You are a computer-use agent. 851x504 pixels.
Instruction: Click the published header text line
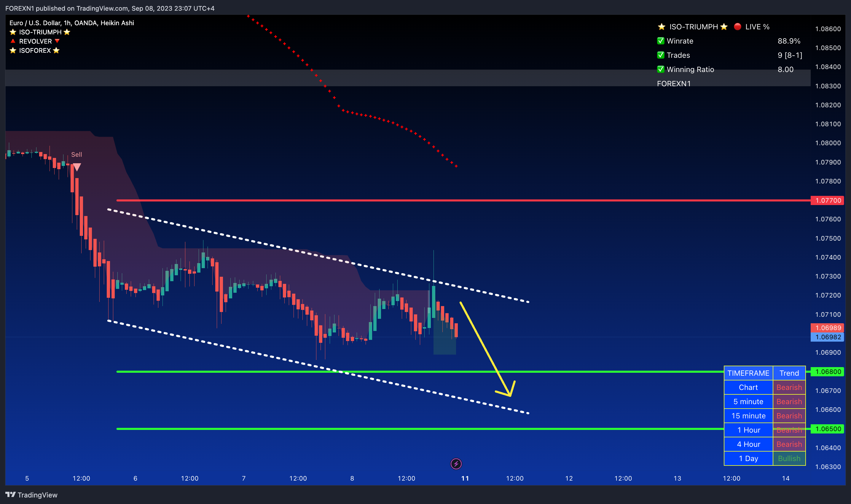[110, 8]
